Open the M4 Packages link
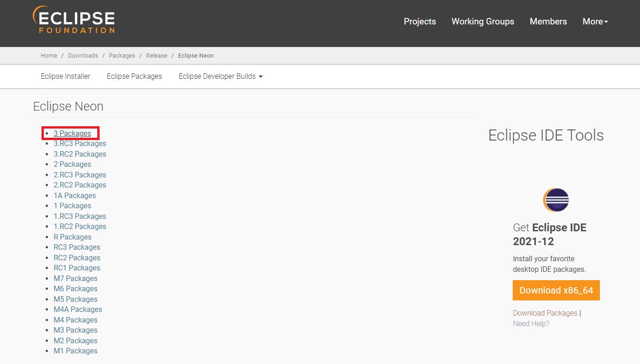Image resolution: width=640 pixels, height=364 pixels. (x=76, y=320)
